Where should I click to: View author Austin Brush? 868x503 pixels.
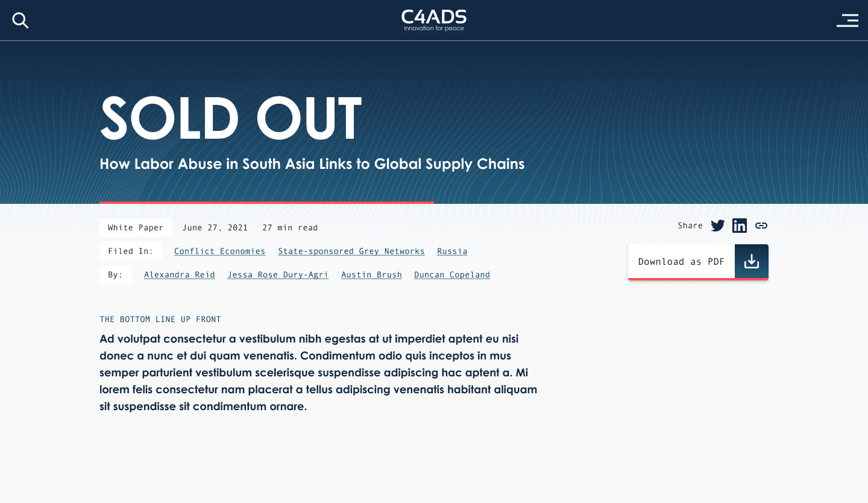pyautogui.click(x=371, y=274)
